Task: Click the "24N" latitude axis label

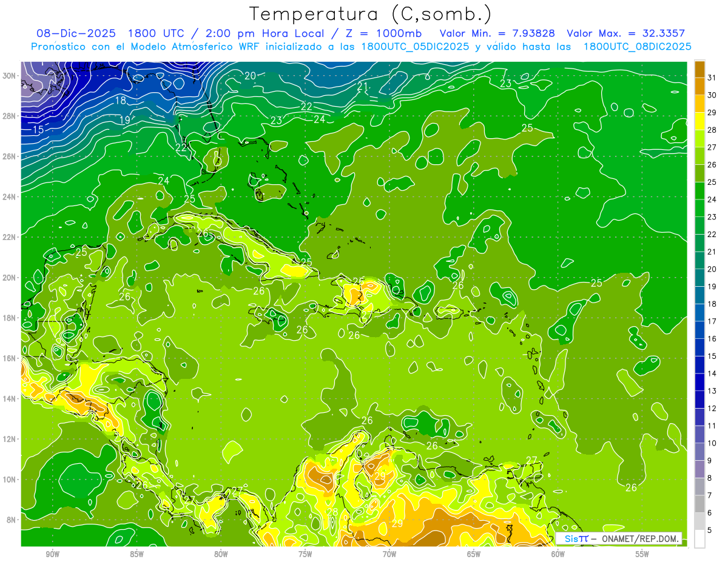Action: click(10, 196)
